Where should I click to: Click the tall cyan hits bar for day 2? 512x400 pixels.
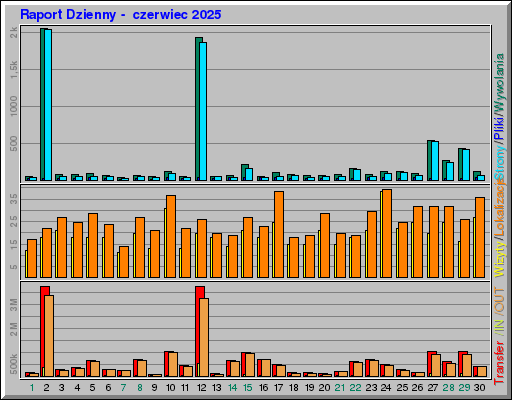click(48, 105)
